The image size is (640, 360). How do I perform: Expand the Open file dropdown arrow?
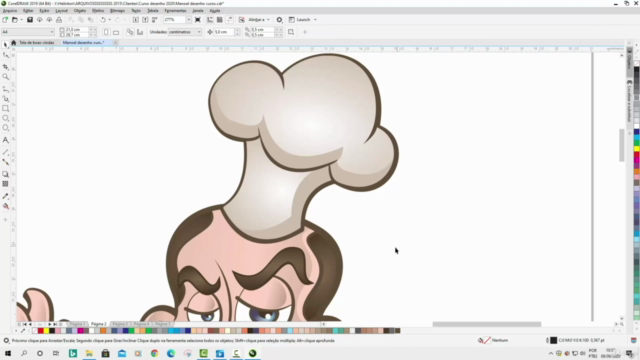click(21, 20)
